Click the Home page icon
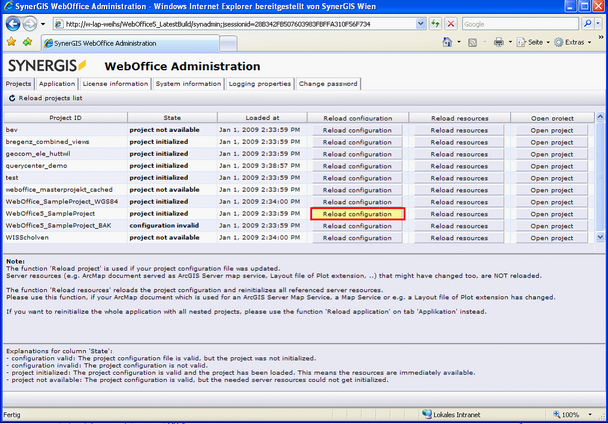 click(x=447, y=42)
